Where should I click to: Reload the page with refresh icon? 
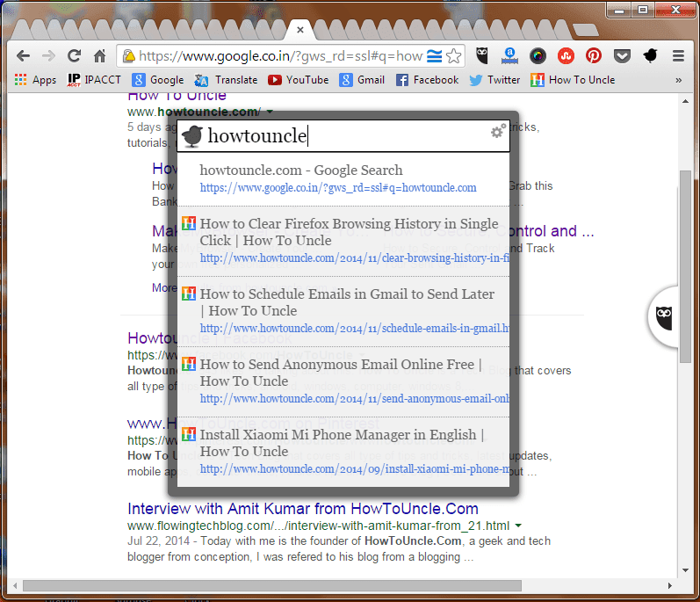pos(74,56)
